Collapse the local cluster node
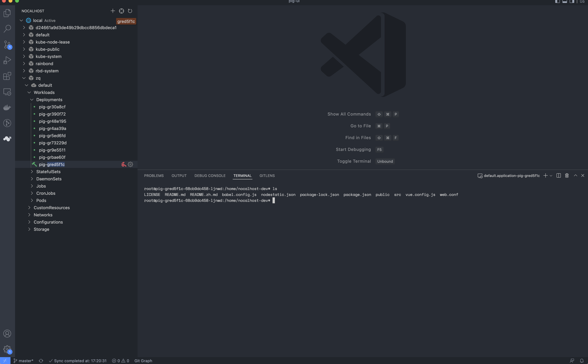 [21, 20]
